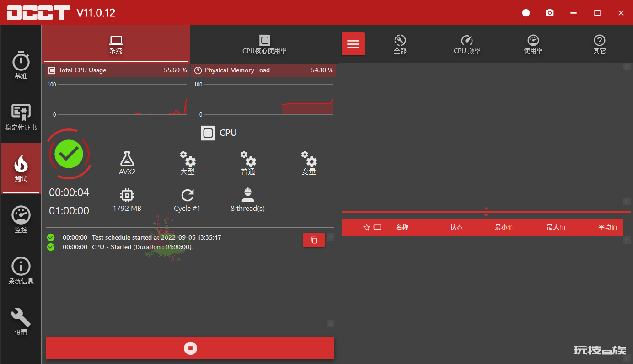
Task: Click the CPU test header icon
Action: [208, 133]
